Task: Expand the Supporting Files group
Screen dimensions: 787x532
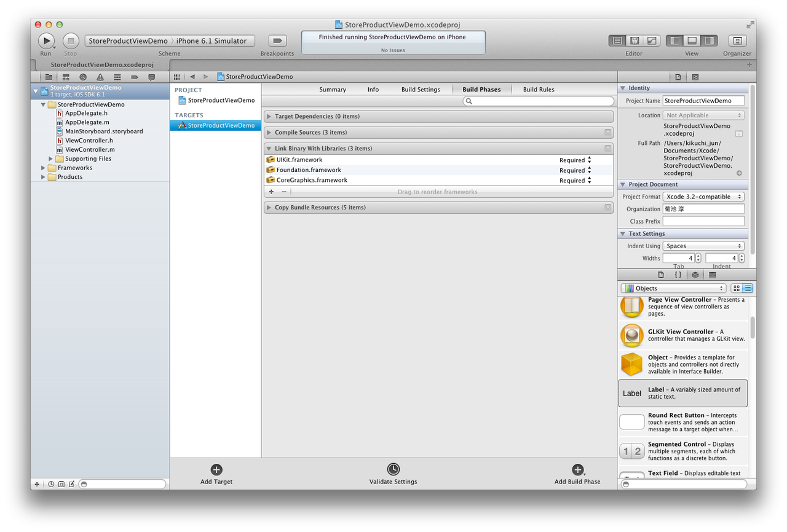Action: tap(51, 158)
